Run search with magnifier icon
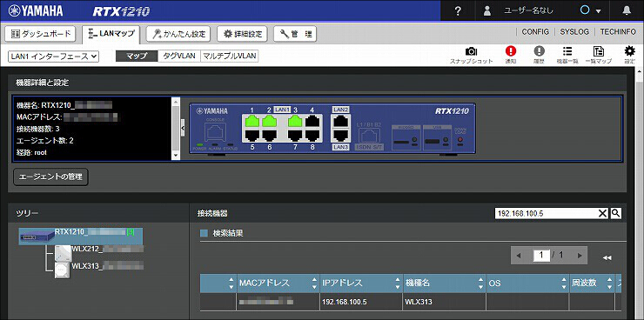The height and width of the screenshot is (320, 644). click(x=615, y=213)
